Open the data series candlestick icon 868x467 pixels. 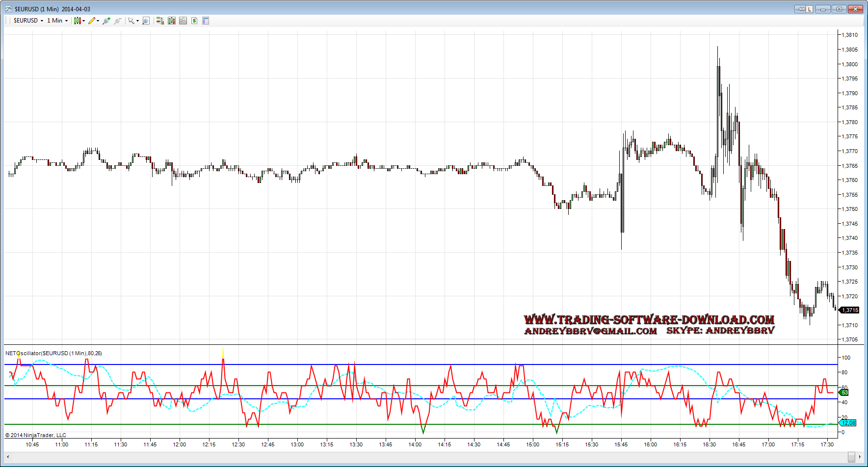172,21
